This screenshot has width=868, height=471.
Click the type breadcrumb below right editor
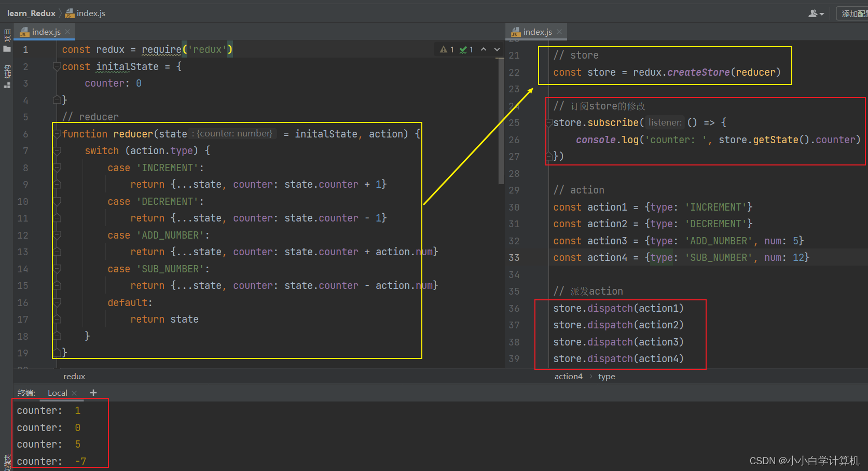click(607, 377)
